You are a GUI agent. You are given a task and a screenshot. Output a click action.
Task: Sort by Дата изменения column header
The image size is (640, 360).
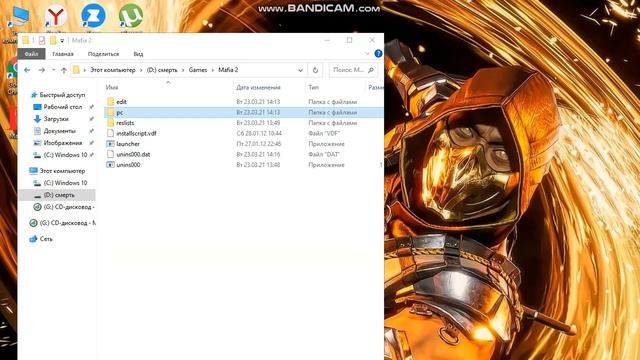pos(258,87)
